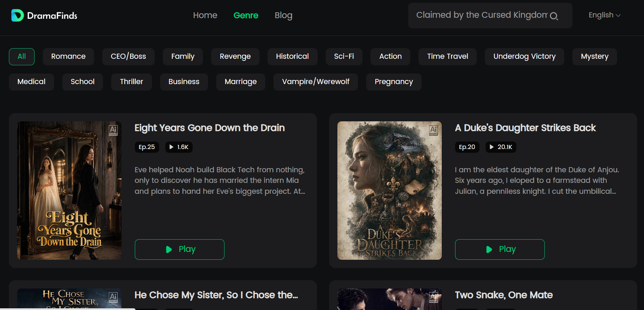Click the Ep.20 episode badge
The width and height of the screenshot is (644, 310).
(467, 147)
